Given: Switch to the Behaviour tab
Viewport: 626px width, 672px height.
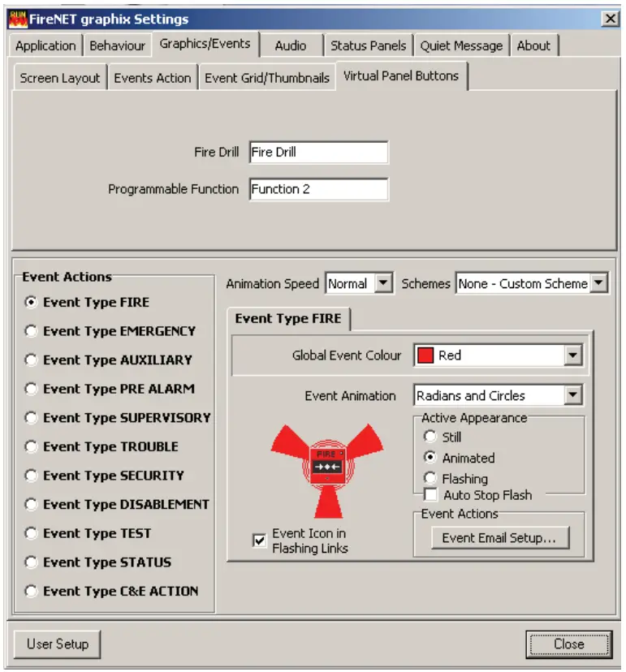Looking at the screenshot, I should pyautogui.click(x=117, y=46).
